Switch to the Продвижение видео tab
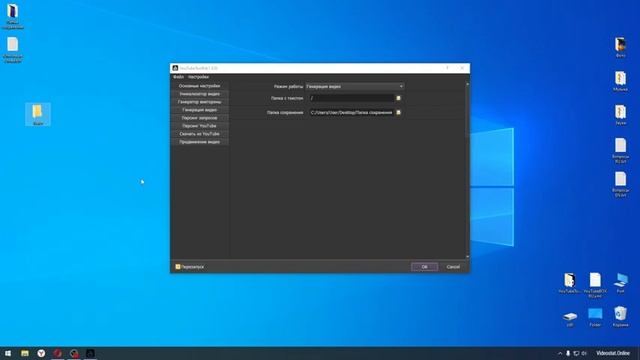Screen dimensions: 640x360 point(200,142)
